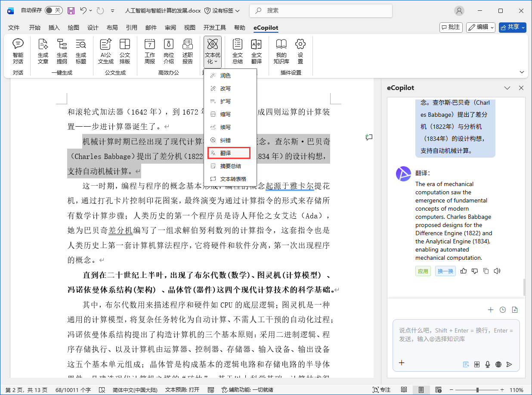Click the send arrow icon in chat box

click(x=509, y=364)
